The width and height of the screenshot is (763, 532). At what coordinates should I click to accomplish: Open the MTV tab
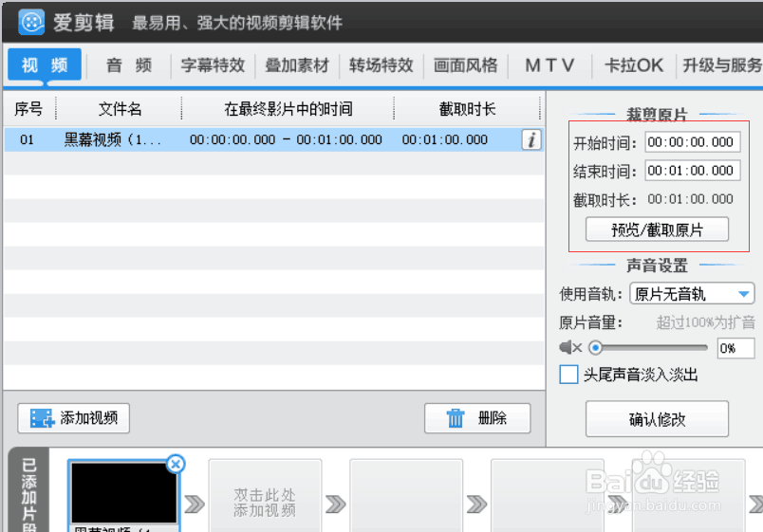click(x=549, y=65)
